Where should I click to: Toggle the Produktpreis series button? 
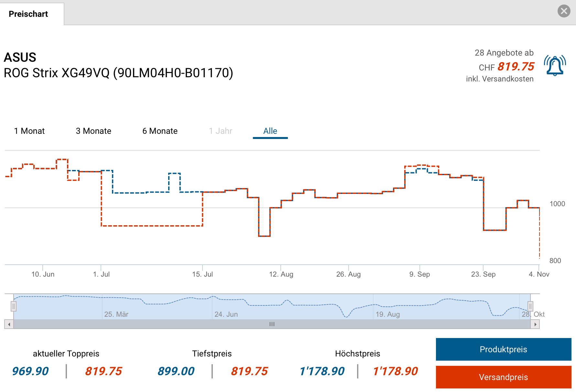503,349
